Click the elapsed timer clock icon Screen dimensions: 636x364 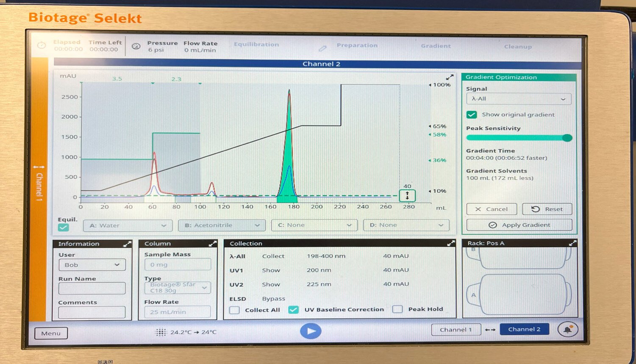41,45
